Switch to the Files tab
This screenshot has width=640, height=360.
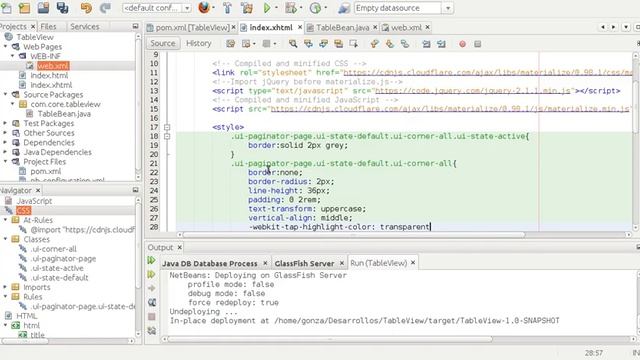[x=48, y=27]
